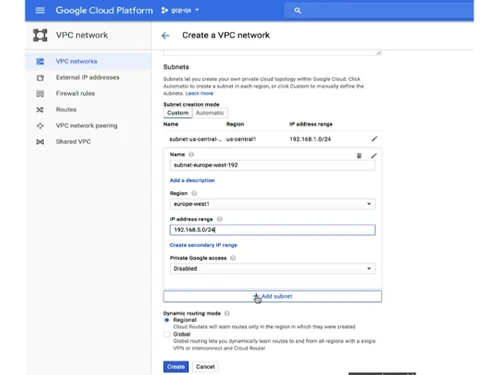Screen dimensions: 500x375
Task: Click the VPC networks sidebar icon
Action: pyautogui.click(x=40, y=61)
